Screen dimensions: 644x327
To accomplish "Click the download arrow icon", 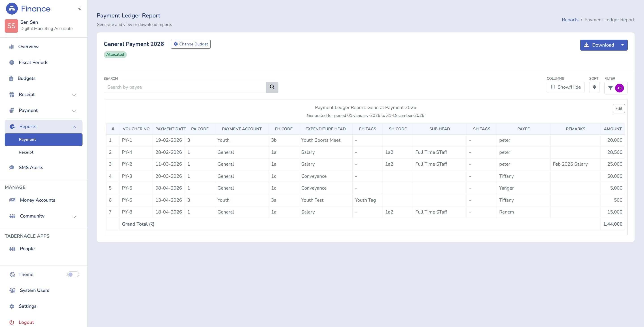I will [x=586, y=45].
